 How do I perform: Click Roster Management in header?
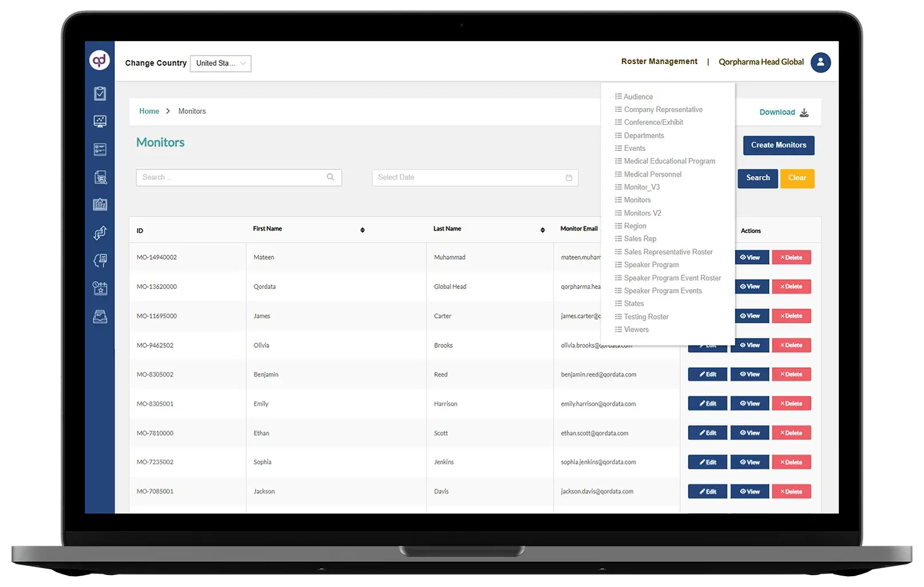click(x=659, y=61)
